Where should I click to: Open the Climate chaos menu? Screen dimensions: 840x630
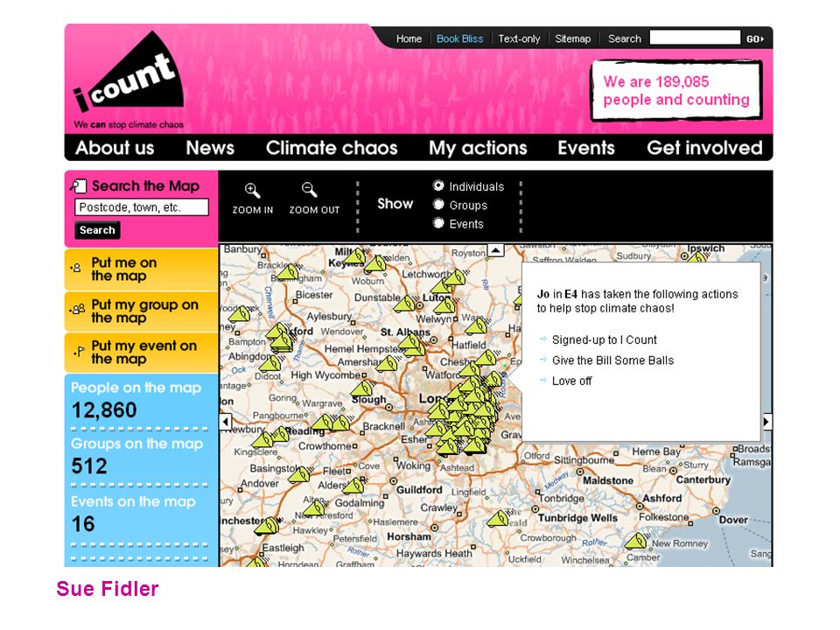coord(332,148)
